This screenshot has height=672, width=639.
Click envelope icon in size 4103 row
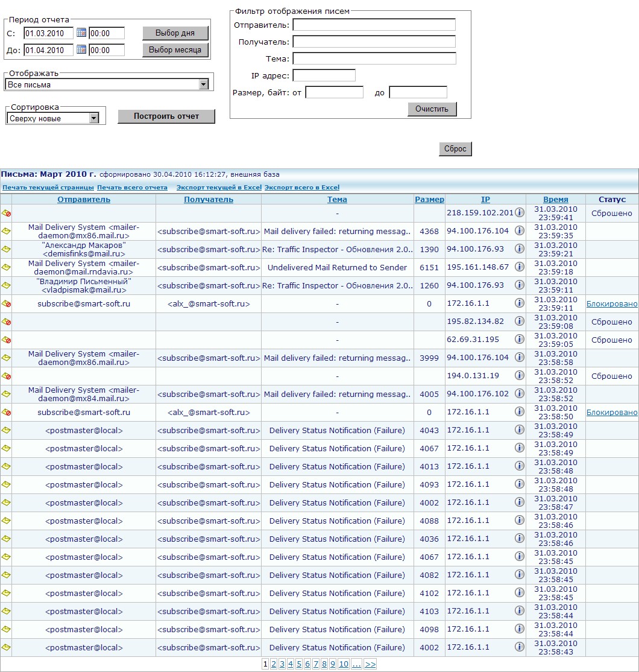coord(6,611)
